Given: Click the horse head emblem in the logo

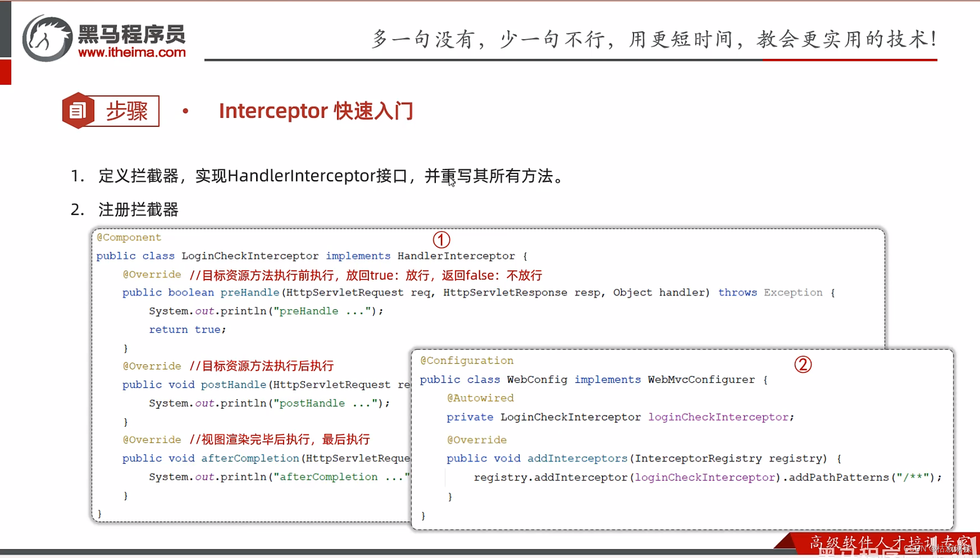Looking at the screenshot, I should 46,34.
